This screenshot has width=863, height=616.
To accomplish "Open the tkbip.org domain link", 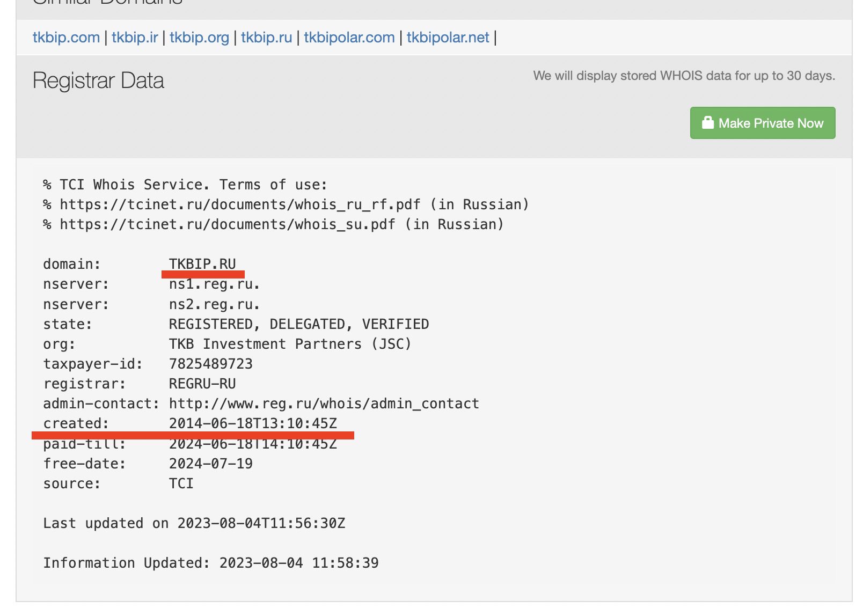I will click(x=199, y=38).
